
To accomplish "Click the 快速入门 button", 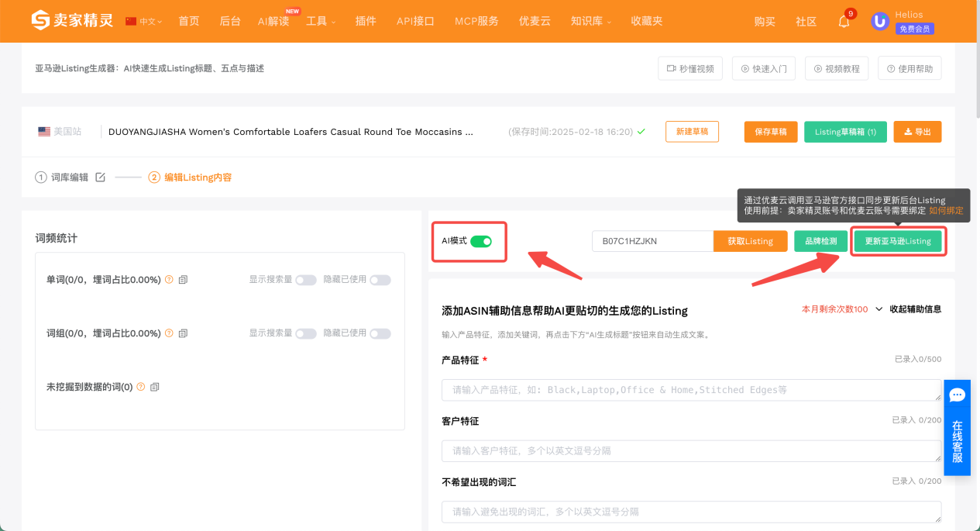I will [764, 68].
